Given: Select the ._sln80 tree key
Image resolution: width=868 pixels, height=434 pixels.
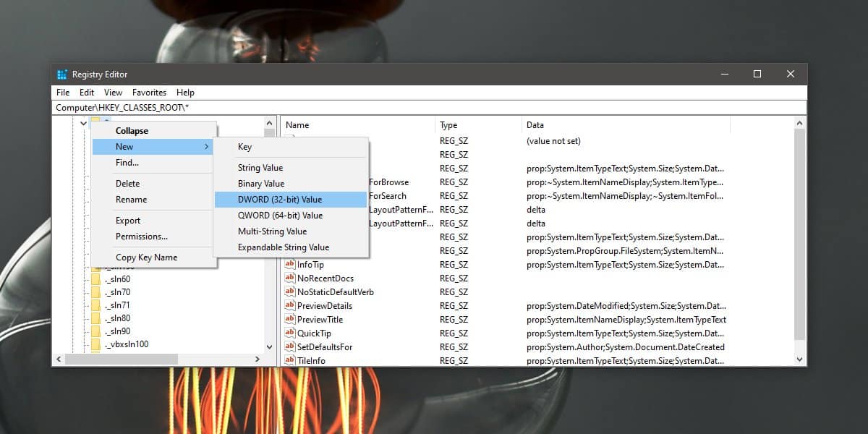Looking at the screenshot, I should 117,318.
